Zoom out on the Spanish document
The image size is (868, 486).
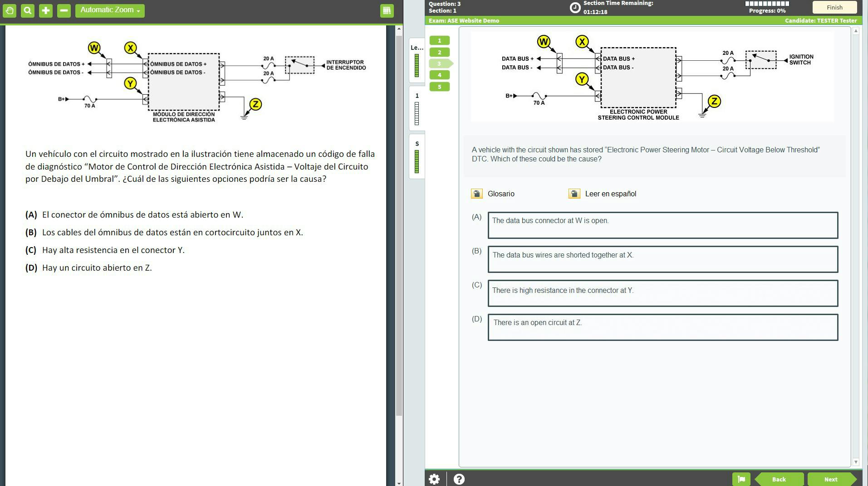63,10
